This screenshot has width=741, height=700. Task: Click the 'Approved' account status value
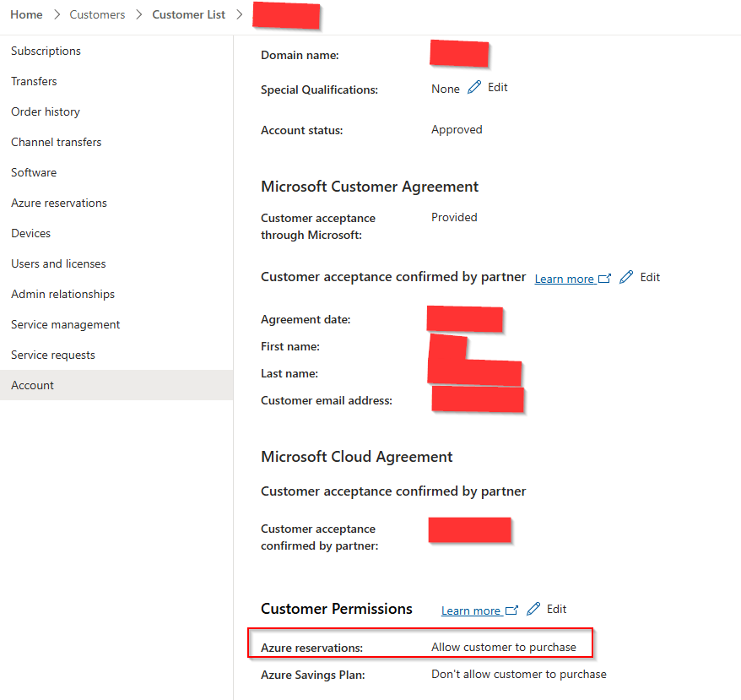(x=457, y=129)
